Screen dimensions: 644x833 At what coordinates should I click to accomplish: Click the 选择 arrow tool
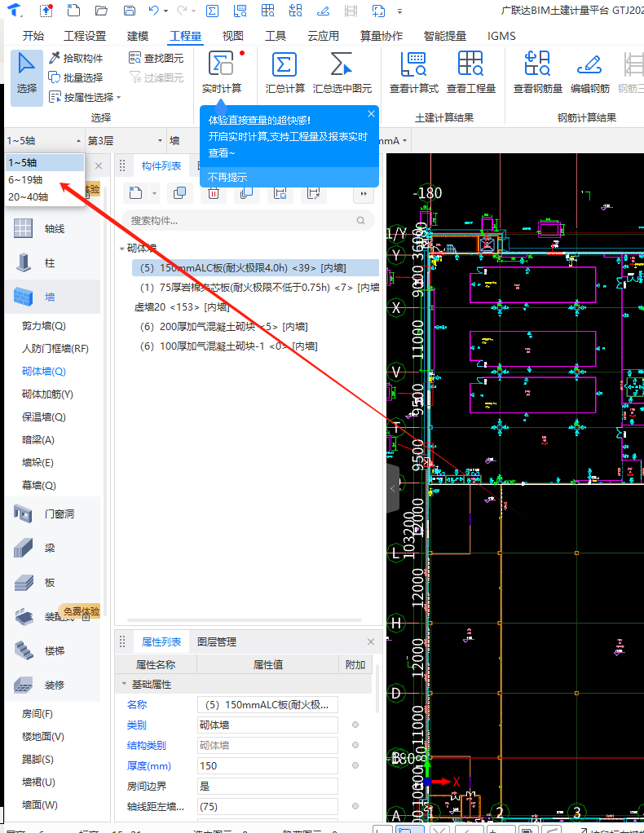click(27, 77)
